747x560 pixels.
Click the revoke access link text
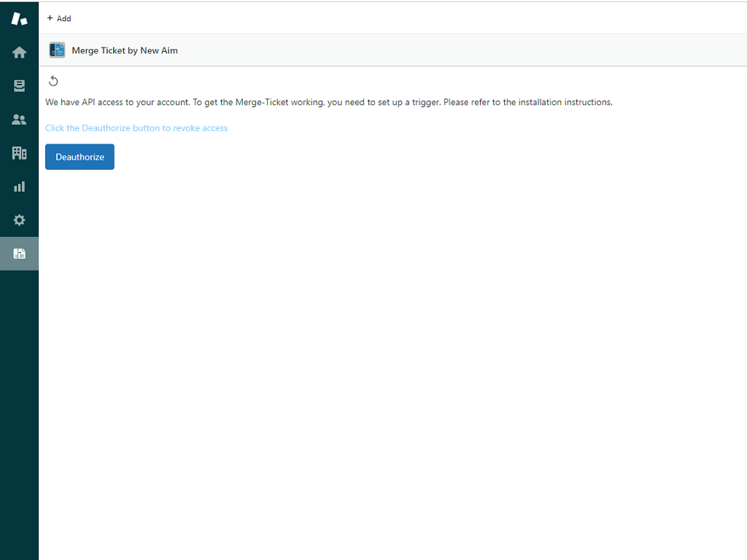coord(136,128)
